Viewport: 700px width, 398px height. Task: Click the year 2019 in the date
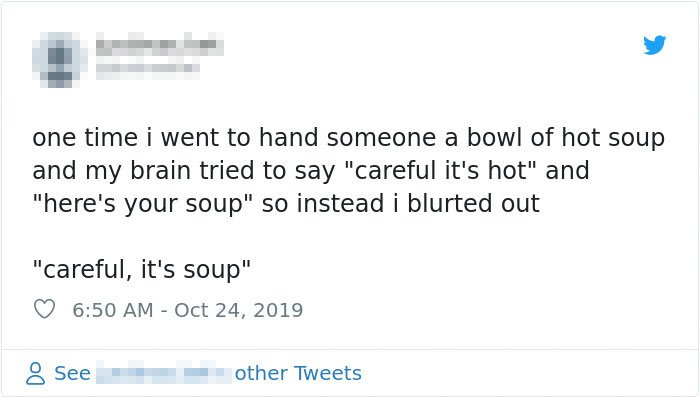pos(278,310)
